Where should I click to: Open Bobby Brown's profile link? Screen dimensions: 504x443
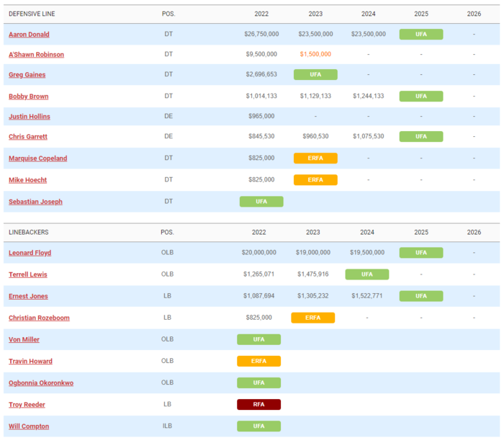pyautogui.click(x=29, y=97)
